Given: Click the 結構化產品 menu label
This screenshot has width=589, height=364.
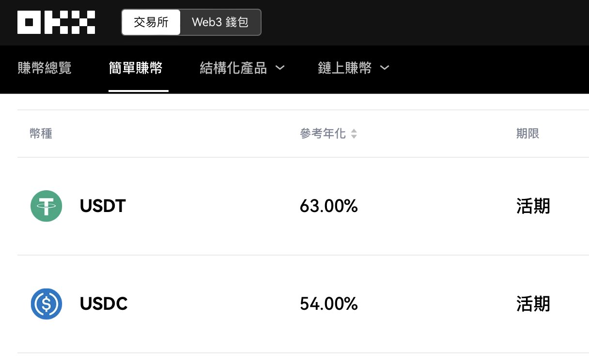Looking at the screenshot, I should click(233, 68).
